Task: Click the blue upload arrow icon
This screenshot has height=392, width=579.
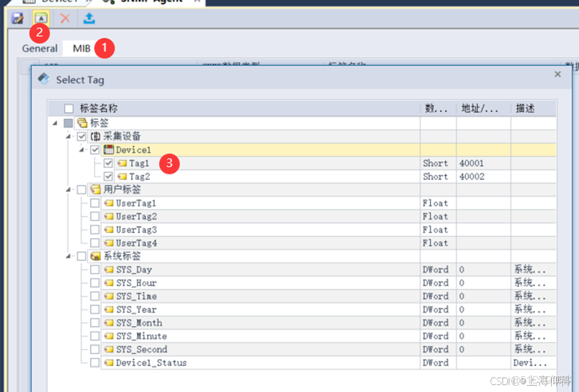Action: [x=89, y=18]
